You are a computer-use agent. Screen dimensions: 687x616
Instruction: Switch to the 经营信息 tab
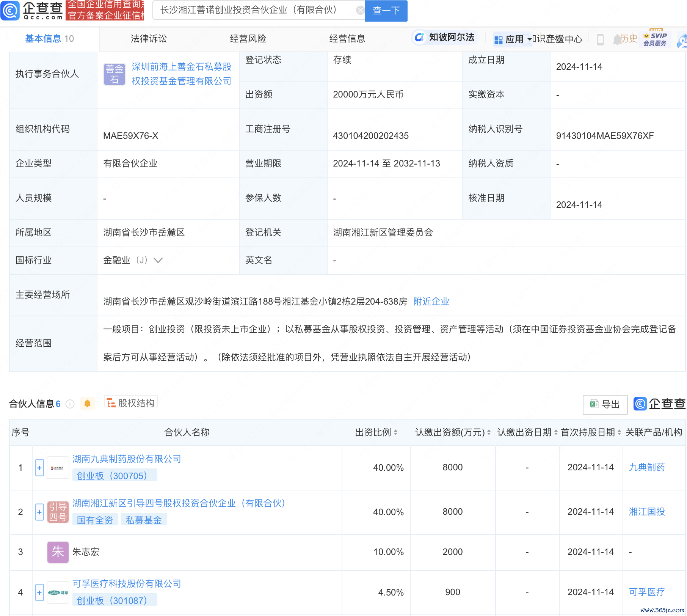[347, 39]
